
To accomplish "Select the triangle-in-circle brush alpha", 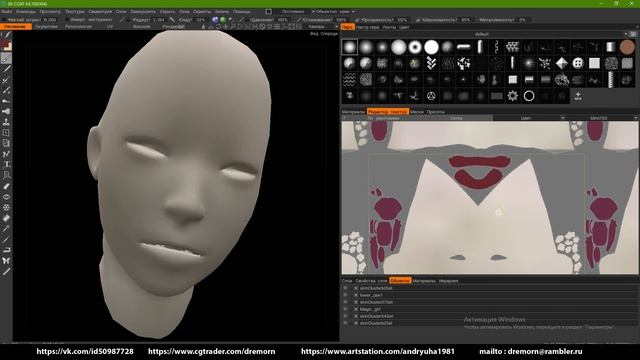I will [431, 96].
